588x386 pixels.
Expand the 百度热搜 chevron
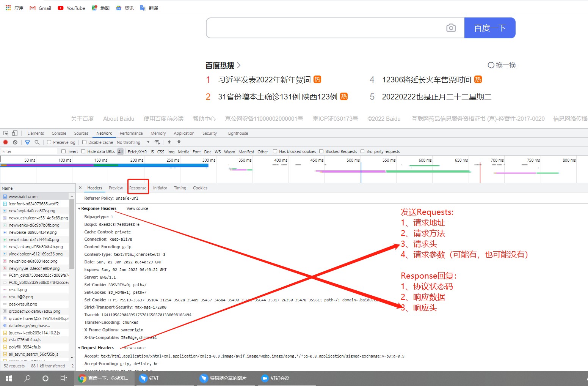(x=239, y=65)
